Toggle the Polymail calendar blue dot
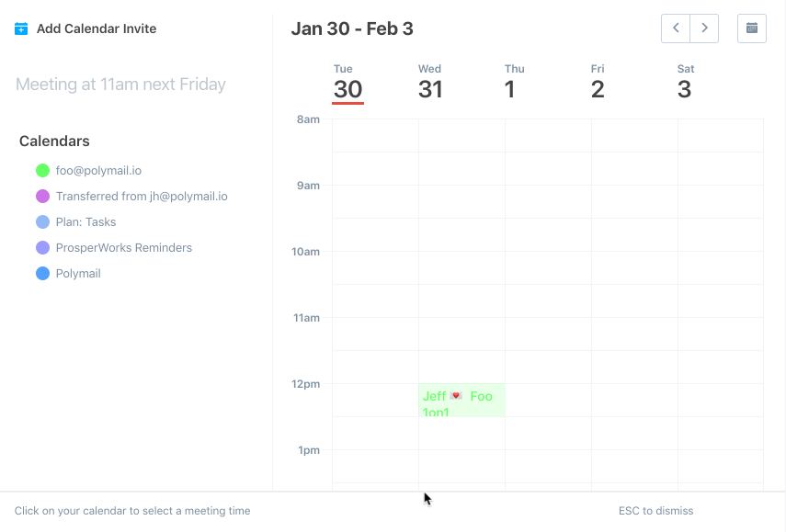Image resolution: width=786 pixels, height=532 pixels. (x=42, y=274)
